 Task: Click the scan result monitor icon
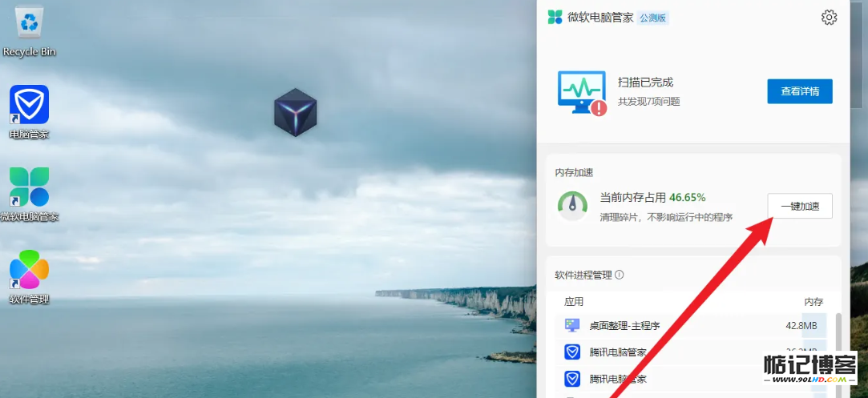[582, 93]
